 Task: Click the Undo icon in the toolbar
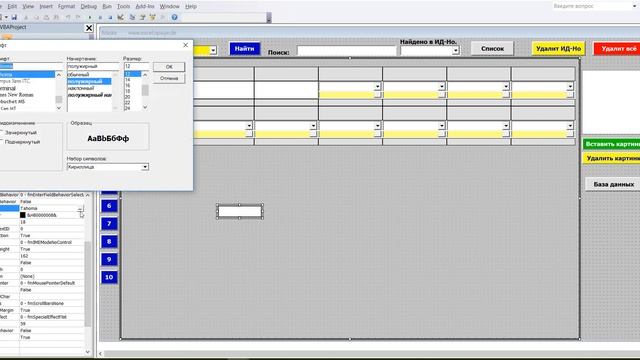[68, 17]
